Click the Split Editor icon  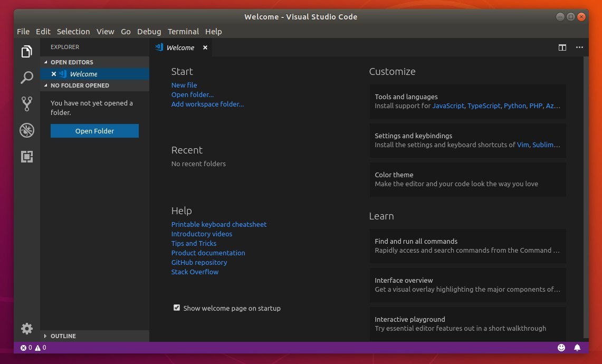[x=562, y=47]
